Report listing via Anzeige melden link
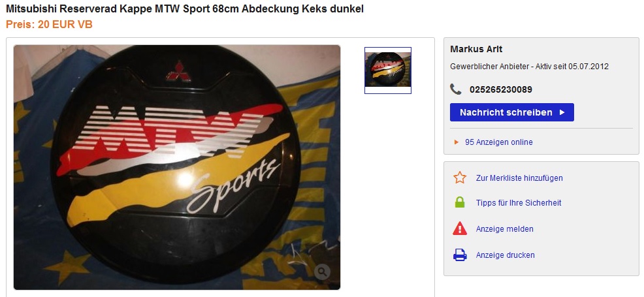 click(504, 229)
